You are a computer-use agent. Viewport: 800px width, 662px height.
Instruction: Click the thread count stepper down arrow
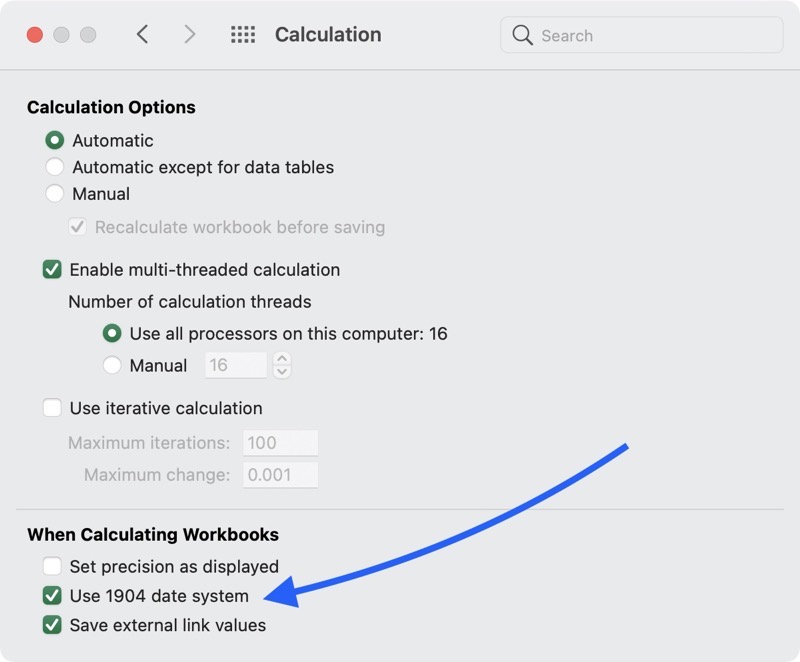(282, 373)
